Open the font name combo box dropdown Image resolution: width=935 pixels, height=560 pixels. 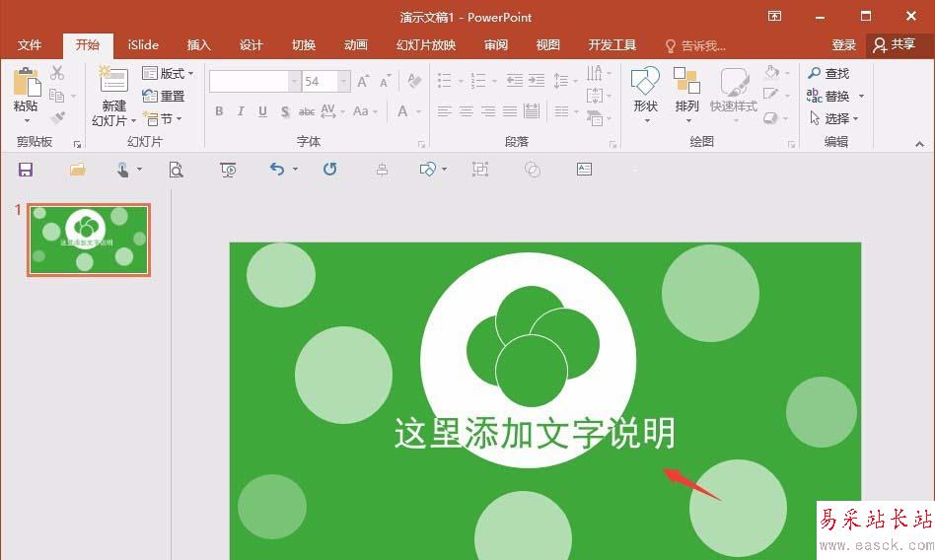coord(295,81)
